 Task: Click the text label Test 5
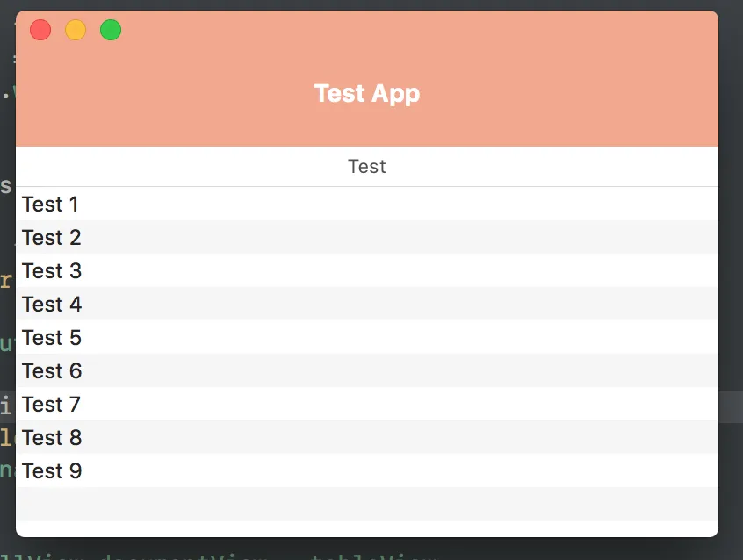tap(52, 338)
